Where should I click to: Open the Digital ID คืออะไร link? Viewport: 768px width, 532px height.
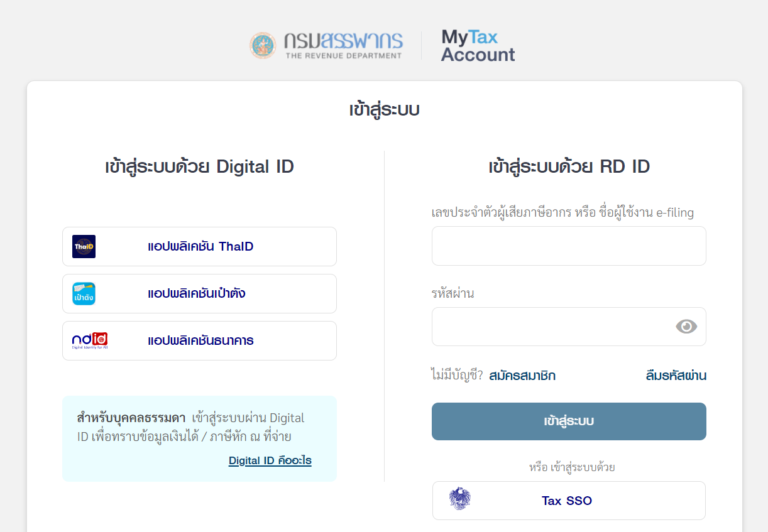[270, 460]
